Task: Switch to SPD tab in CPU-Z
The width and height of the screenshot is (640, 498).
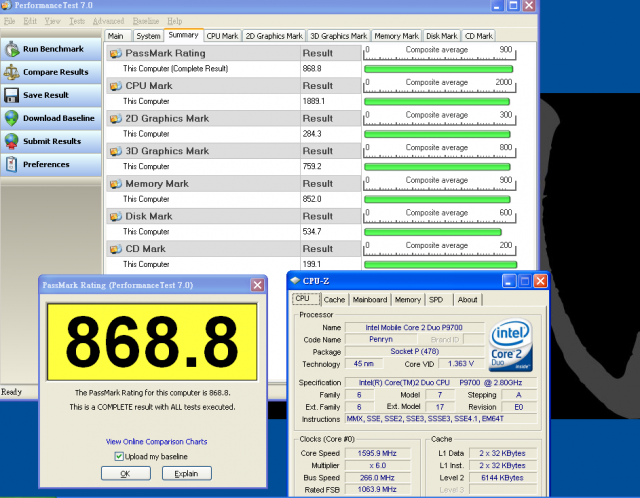Action: 440,300
